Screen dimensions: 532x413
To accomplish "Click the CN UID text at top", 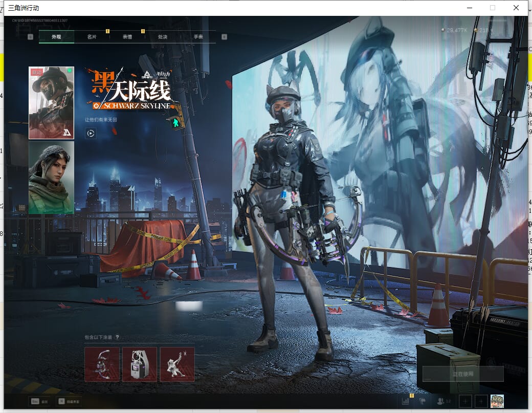I will click(x=40, y=20).
